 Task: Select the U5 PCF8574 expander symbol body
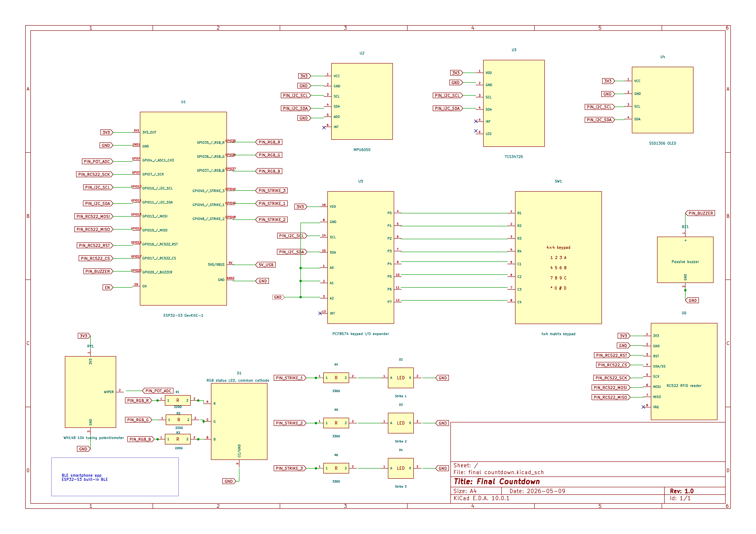361,258
